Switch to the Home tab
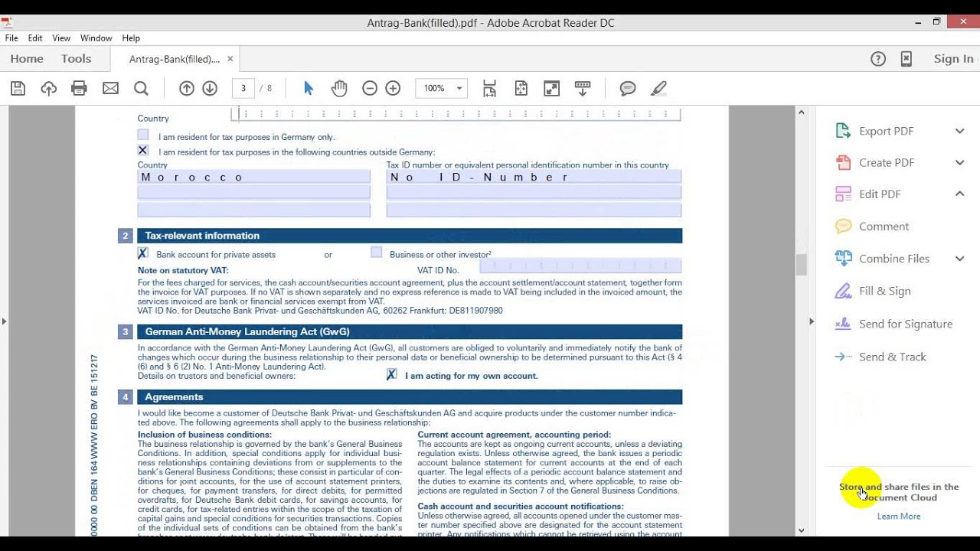980x551 pixels. [x=27, y=59]
